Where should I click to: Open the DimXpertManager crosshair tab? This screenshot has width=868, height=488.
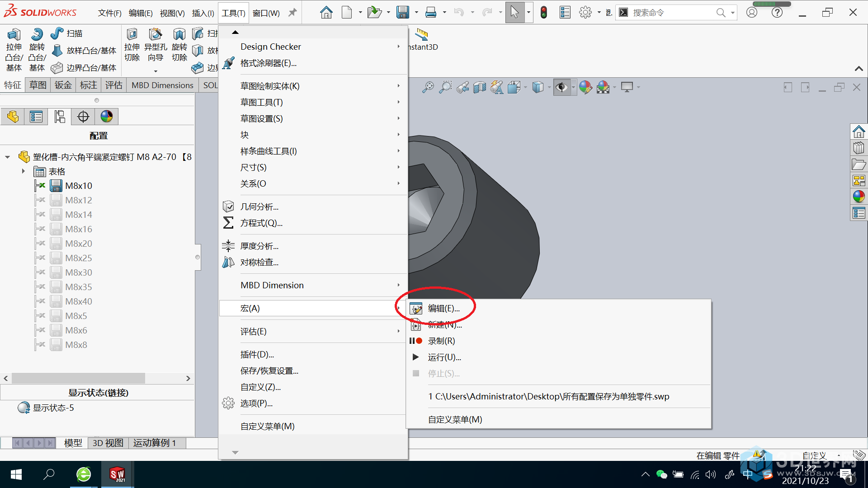pyautogui.click(x=83, y=117)
